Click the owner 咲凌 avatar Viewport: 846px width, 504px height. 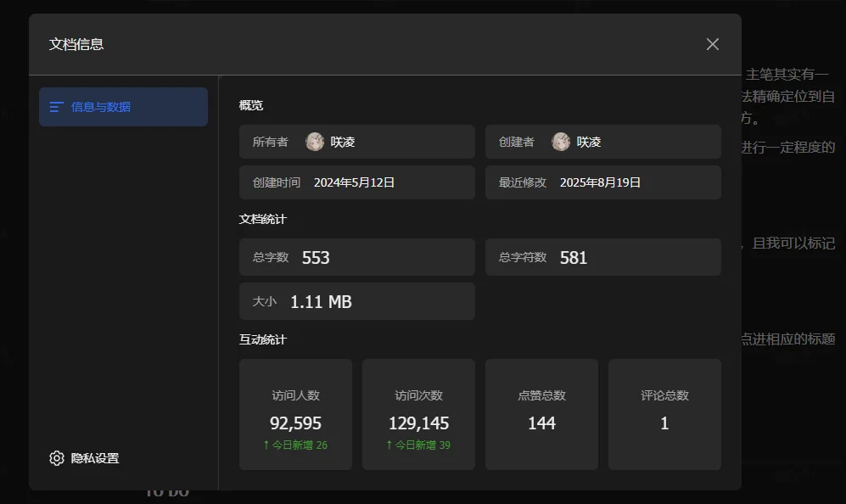[x=315, y=141]
